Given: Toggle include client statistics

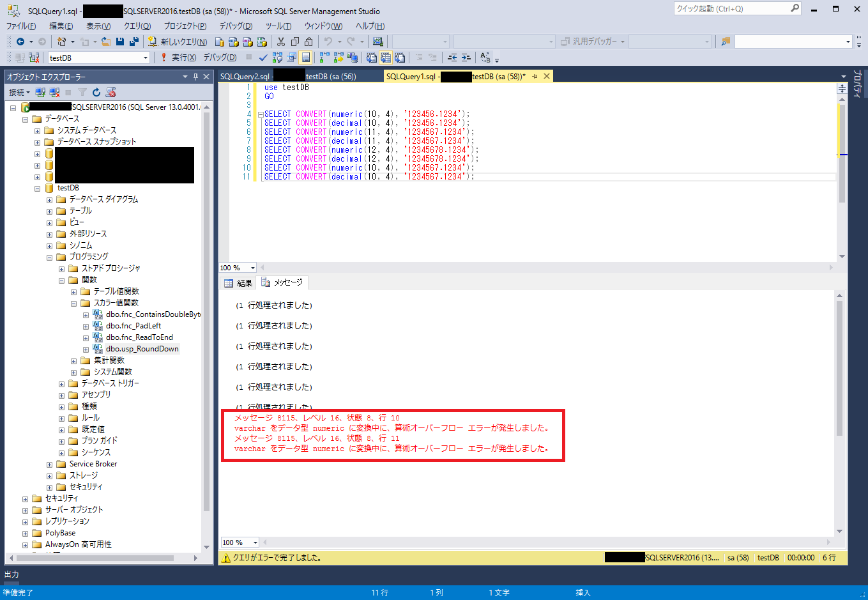Looking at the screenshot, I should coord(352,58).
